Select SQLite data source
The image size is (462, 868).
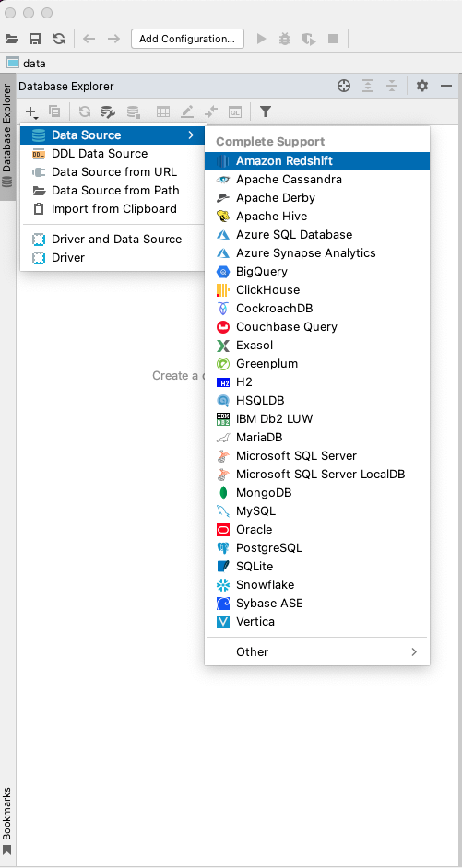(x=317, y=567)
